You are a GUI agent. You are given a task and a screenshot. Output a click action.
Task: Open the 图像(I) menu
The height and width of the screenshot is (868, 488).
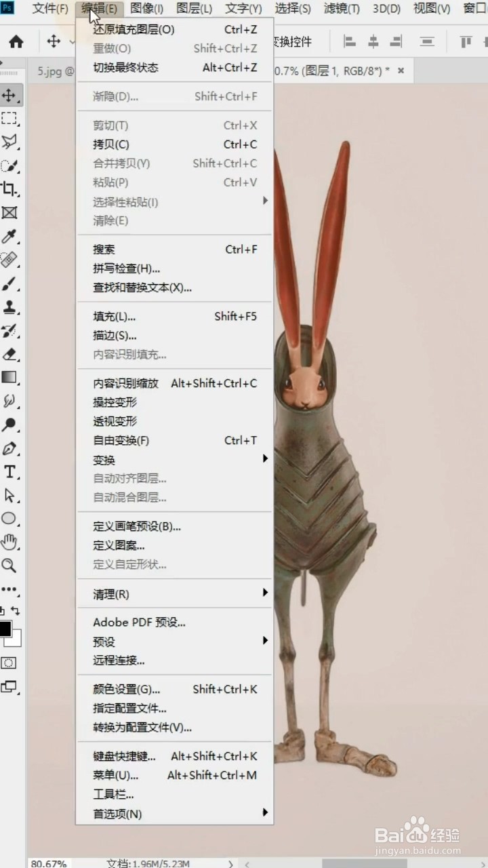coord(146,9)
